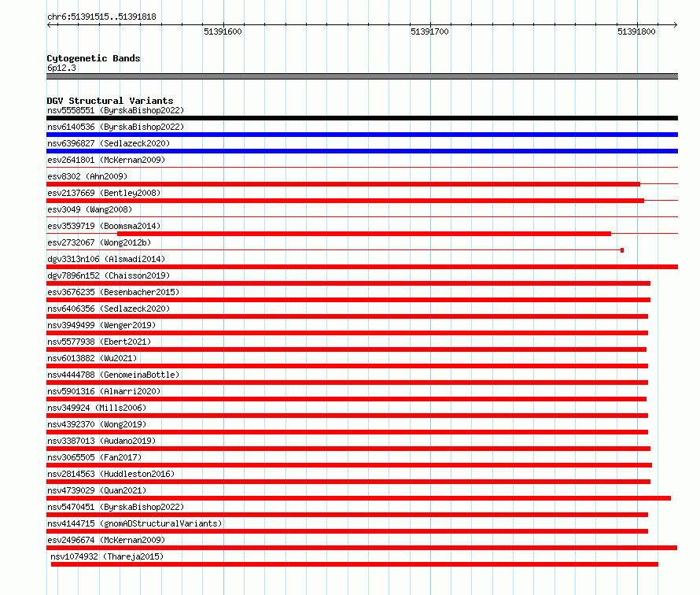
Task: Open esv2496674 (McKernan2009) label
Action: pos(106,540)
